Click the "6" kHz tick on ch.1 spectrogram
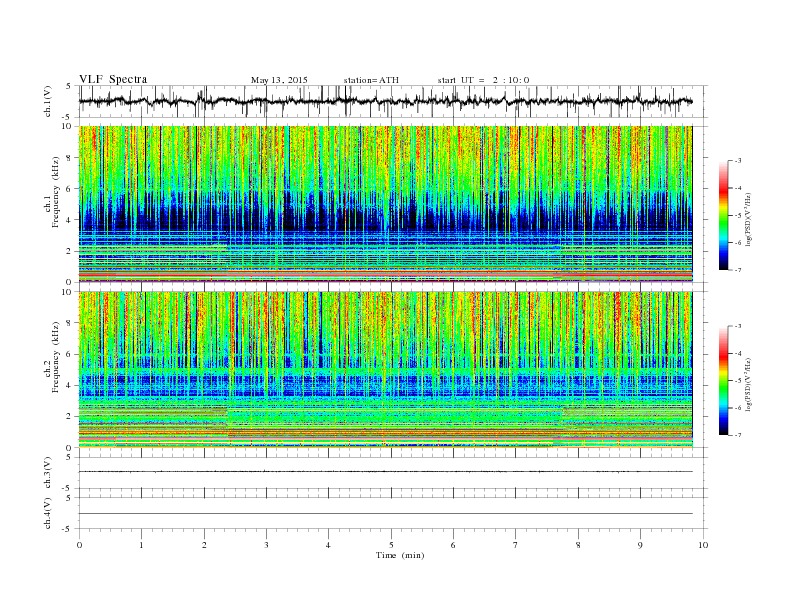The width and height of the screenshot is (792, 612). click(x=70, y=188)
